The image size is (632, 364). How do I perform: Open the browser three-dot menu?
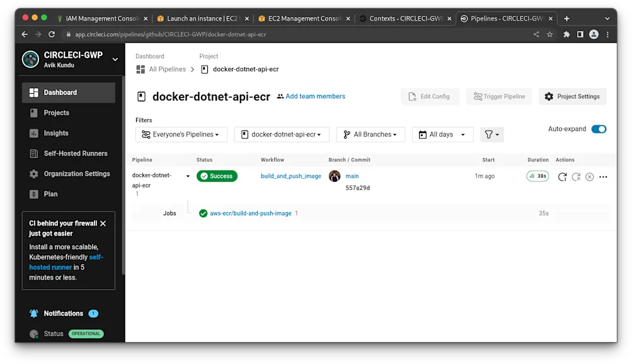pos(607,35)
